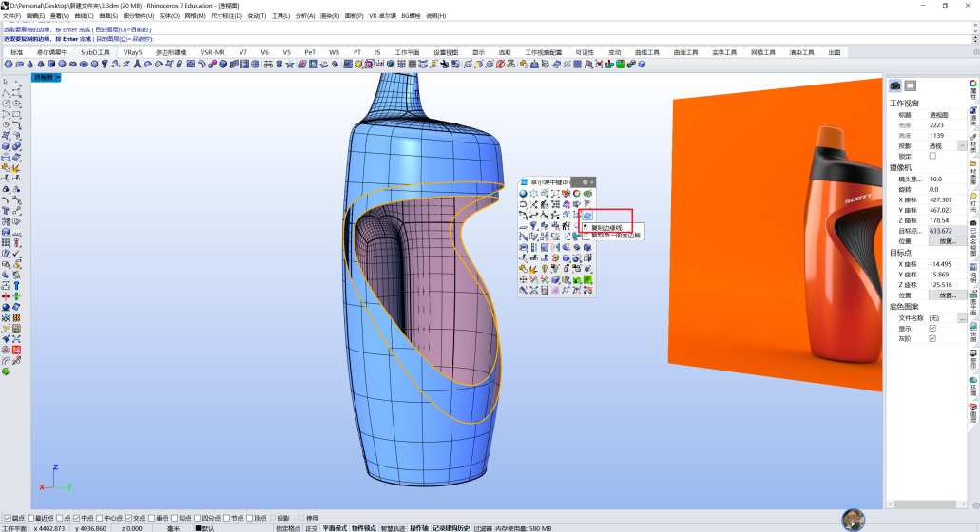
Task: Click the 镜头焦距 value field 50.0
Action: tap(947, 180)
